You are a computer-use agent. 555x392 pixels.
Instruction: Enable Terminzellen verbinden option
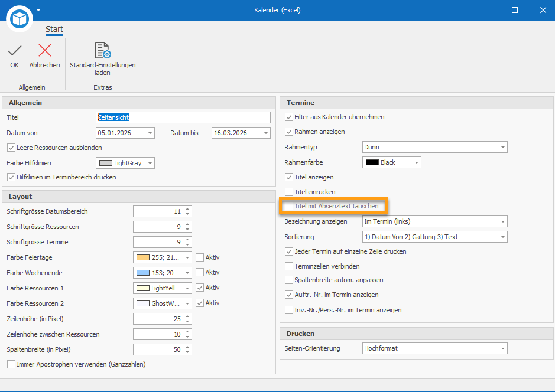pyautogui.click(x=289, y=266)
